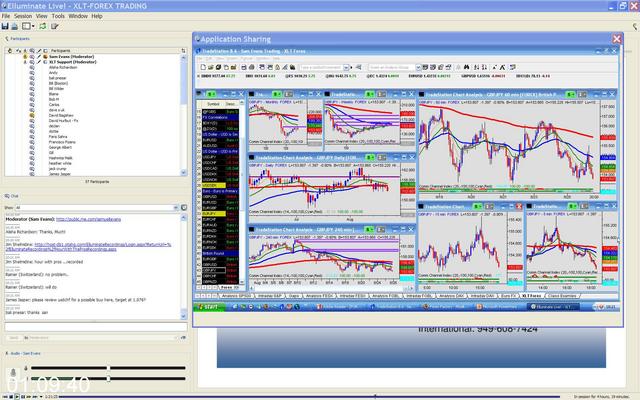640x400 pixels.
Task: Click participants list scrollbar down arrow
Action: point(183,173)
